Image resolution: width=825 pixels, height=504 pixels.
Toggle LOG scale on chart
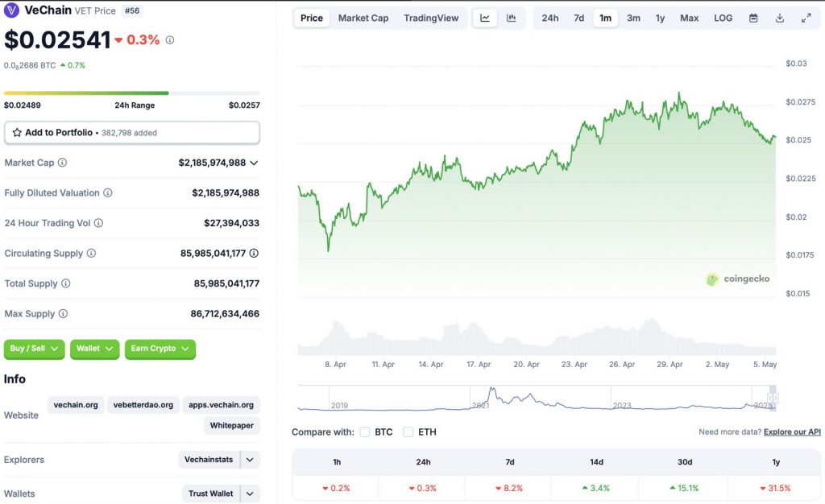pyautogui.click(x=723, y=18)
